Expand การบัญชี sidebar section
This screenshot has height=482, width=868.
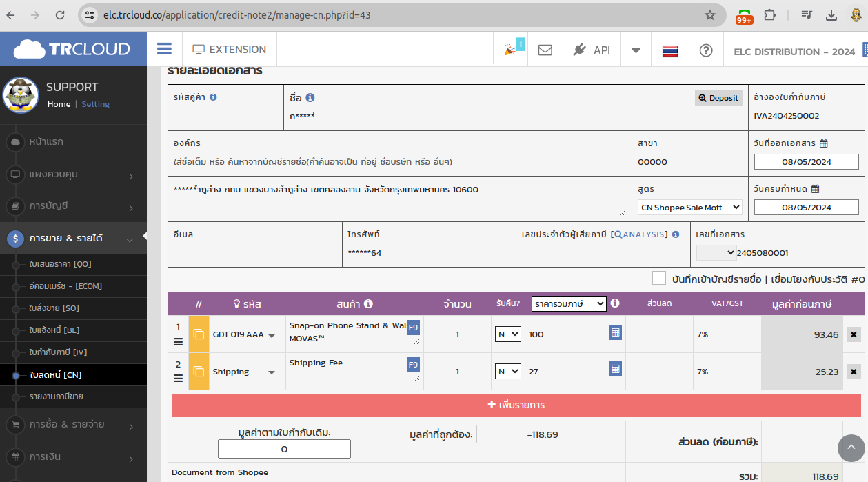pyautogui.click(x=73, y=205)
